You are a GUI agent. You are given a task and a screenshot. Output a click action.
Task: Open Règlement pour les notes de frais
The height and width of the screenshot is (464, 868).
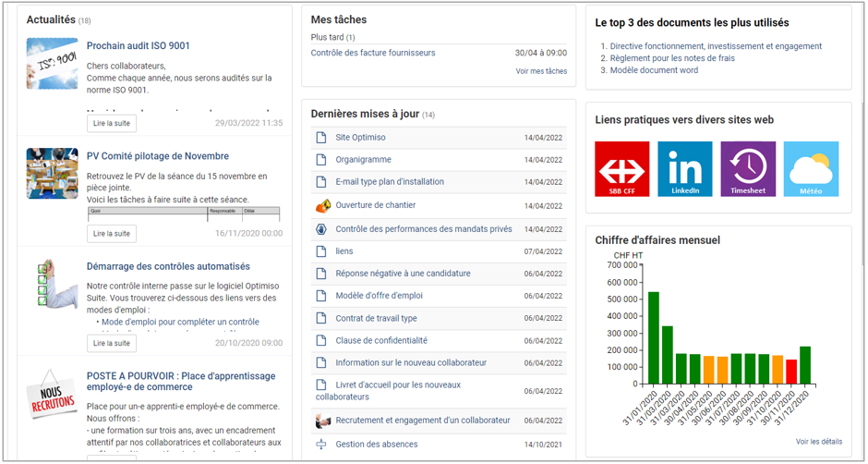click(x=672, y=58)
